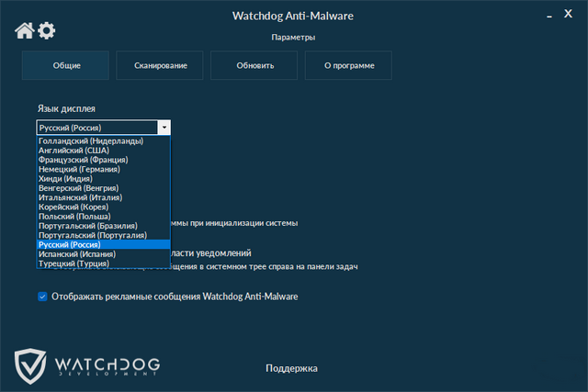Toggle Watchdog Anti-Malware promotional messages checkbox
Screen dimensions: 588x392
42,297
